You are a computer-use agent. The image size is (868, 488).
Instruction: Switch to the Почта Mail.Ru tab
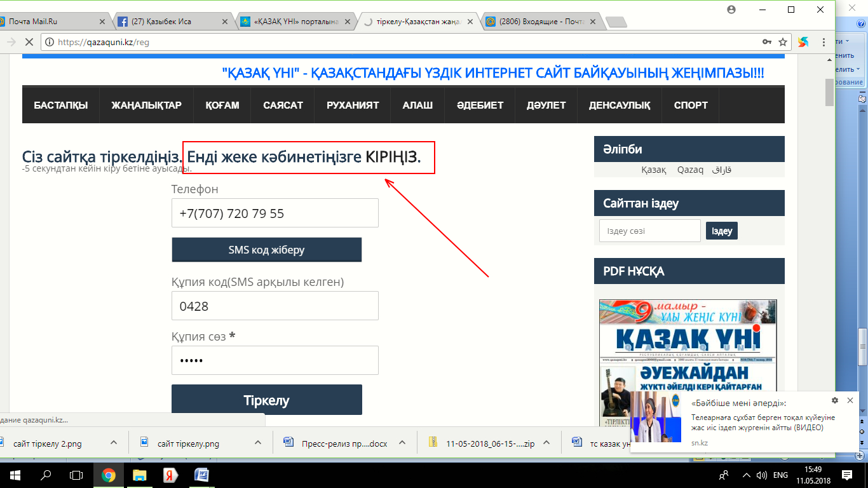click(51, 22)
